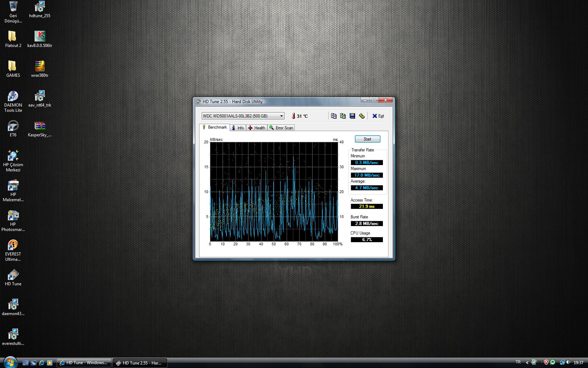The width and height of the screenshot is (588, 368).
Task: Select the ET6 desktop shortcut
Action: click(x=13, y=129)
